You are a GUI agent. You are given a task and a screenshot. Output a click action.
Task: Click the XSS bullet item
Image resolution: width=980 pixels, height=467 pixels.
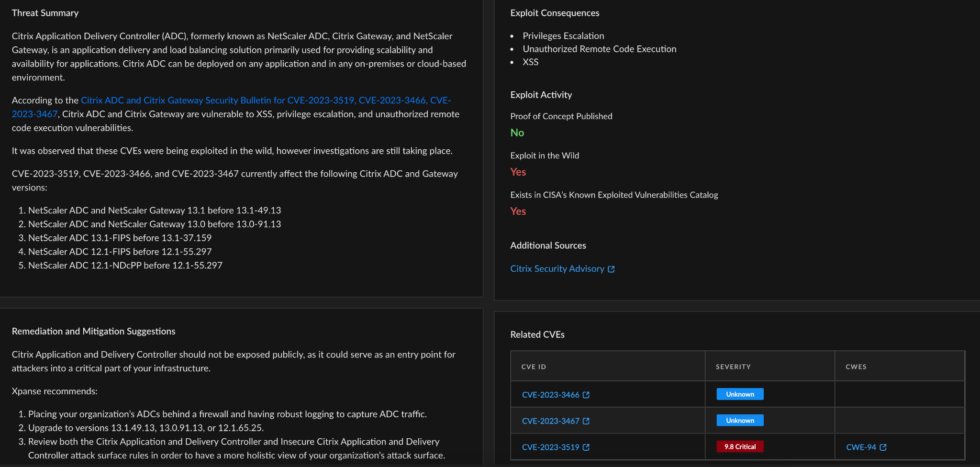[x=530, y=62]
